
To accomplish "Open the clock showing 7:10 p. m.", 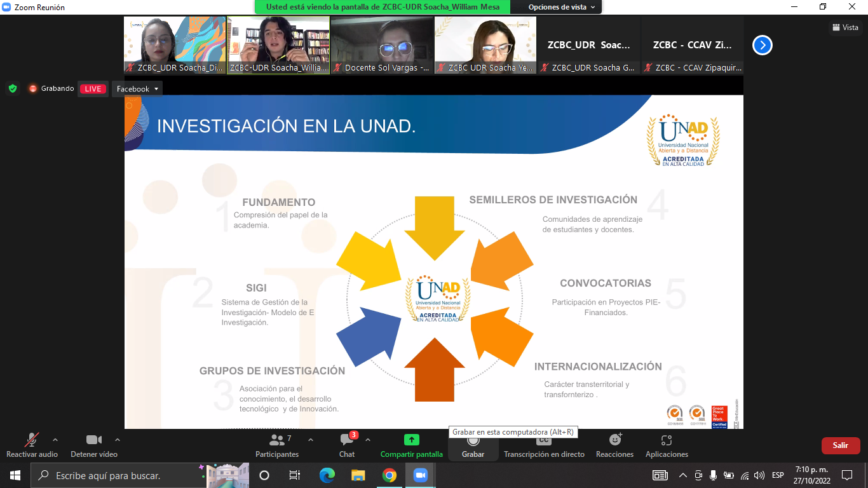I will pos(811,475).
